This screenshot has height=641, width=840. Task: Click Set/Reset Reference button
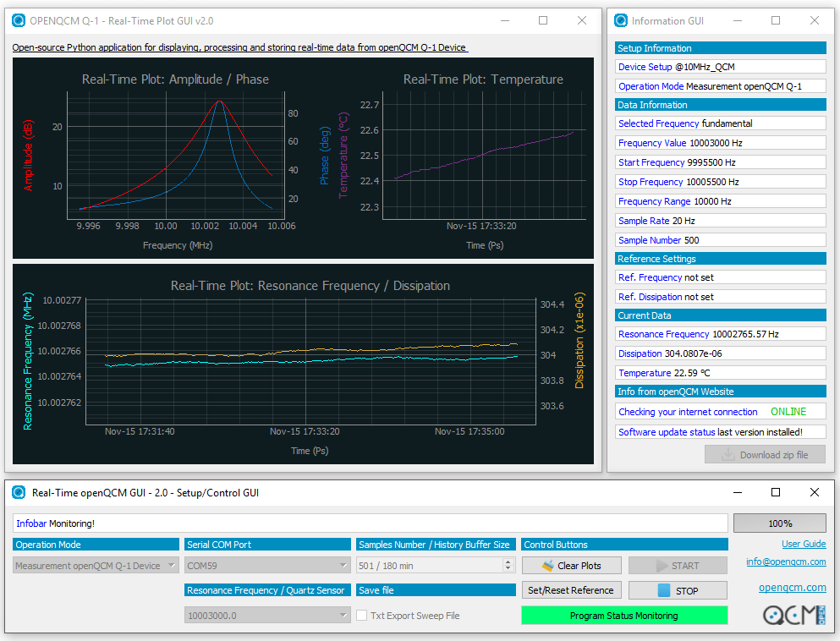(571, 590)
